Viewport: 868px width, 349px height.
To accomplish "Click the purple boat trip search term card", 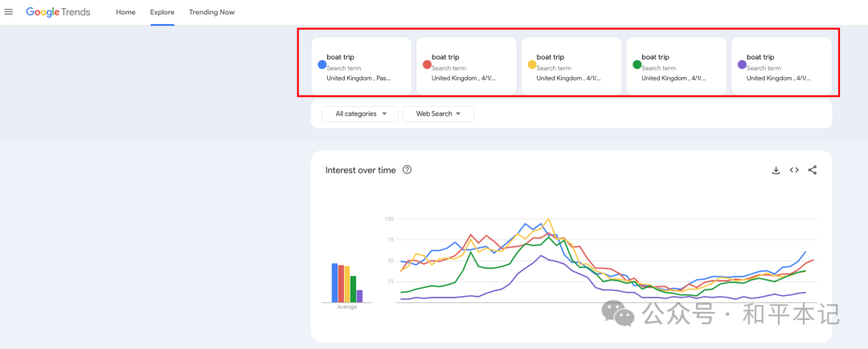I will click(782, 67).
